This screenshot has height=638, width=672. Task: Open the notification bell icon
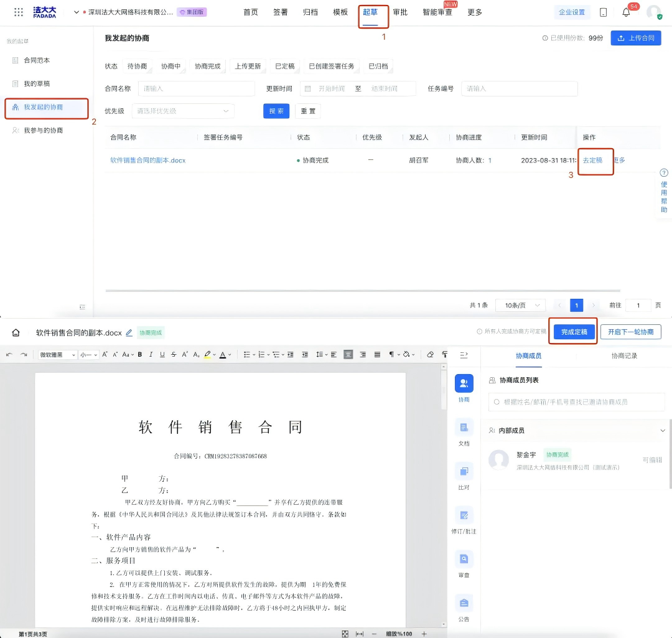tap(626, 12)
